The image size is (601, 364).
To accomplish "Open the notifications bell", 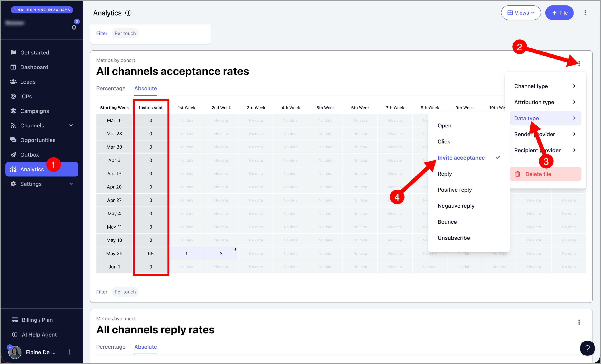I will [74, 27].
